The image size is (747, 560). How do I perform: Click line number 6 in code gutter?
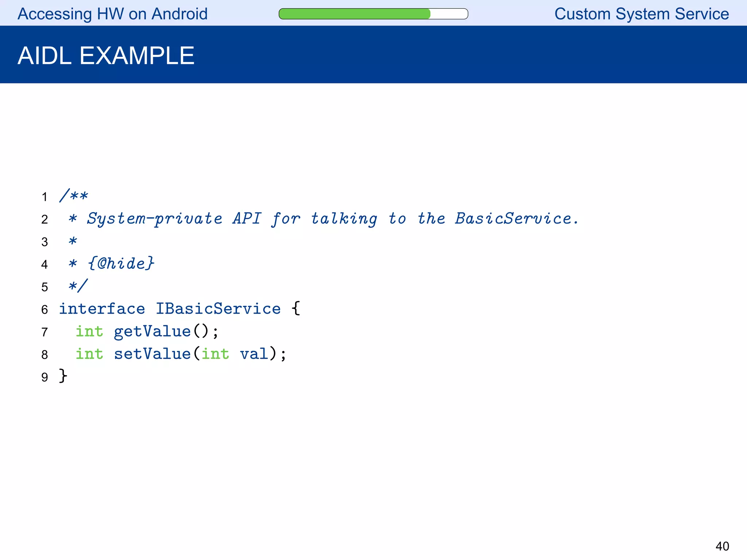click(44, 310)
